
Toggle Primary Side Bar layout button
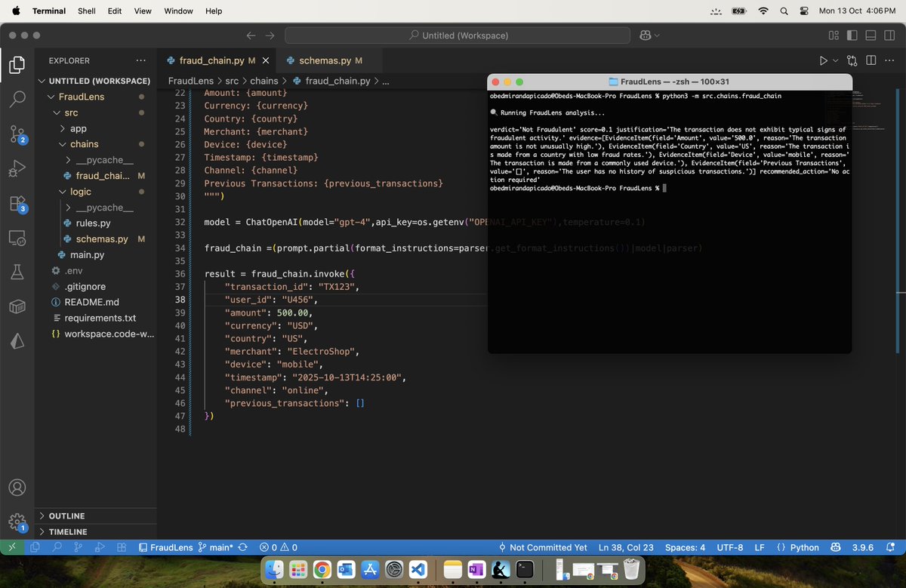(x=852, y=35)
